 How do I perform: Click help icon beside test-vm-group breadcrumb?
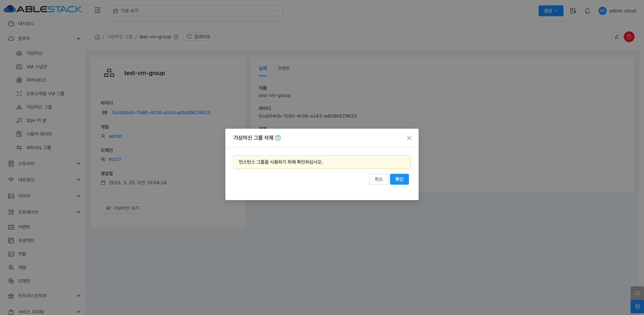point(176,37)
